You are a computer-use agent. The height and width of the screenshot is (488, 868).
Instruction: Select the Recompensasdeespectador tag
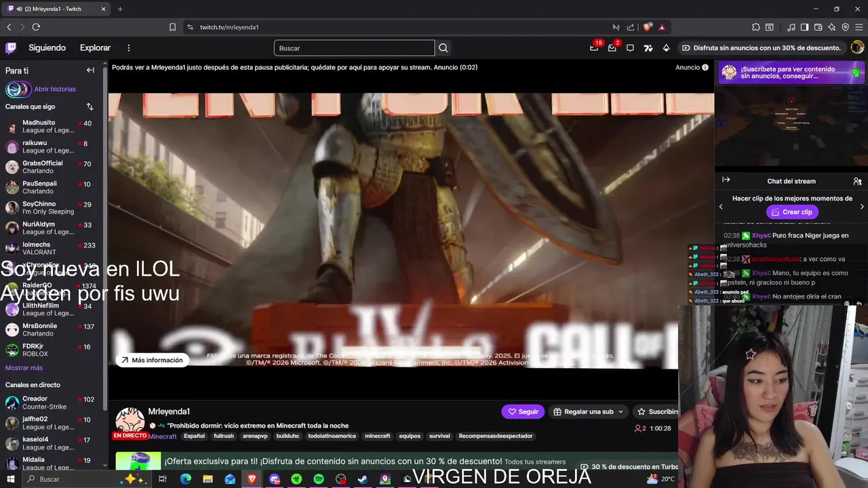point(496,436)
